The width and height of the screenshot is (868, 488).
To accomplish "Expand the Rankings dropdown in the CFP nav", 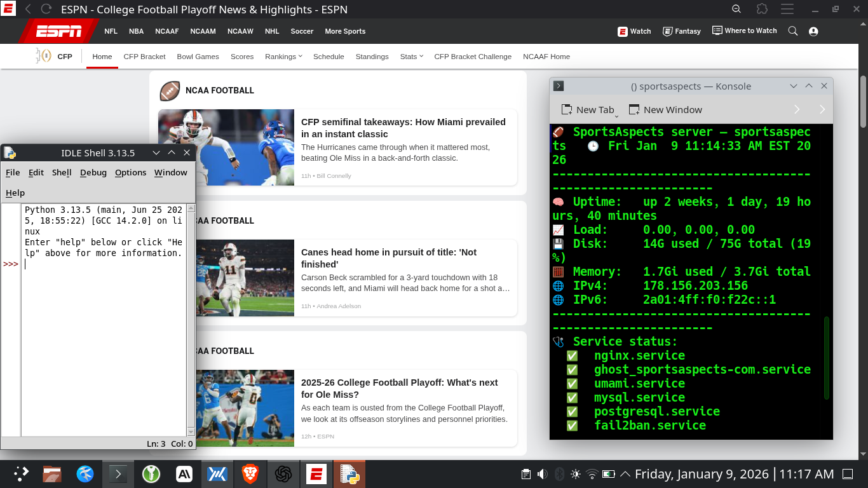I will click(283, 57).
